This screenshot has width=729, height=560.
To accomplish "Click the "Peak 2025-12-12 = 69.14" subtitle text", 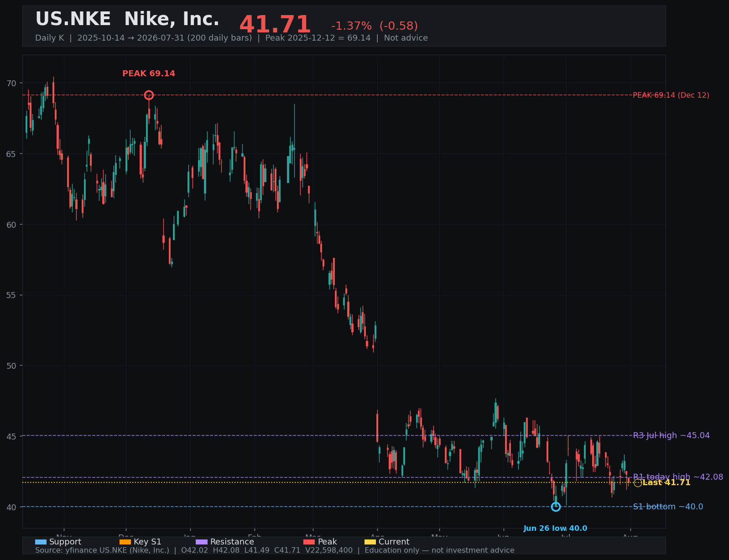I will click(x=318, y=38).
